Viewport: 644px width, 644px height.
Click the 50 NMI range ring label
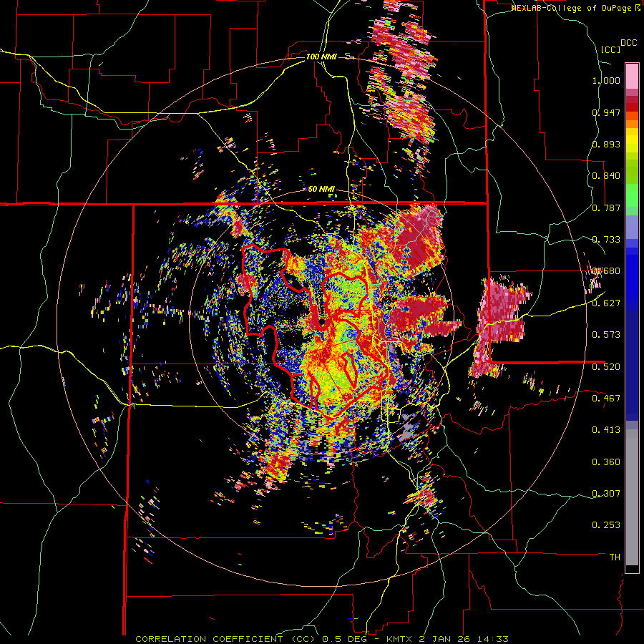pos(321,189)
